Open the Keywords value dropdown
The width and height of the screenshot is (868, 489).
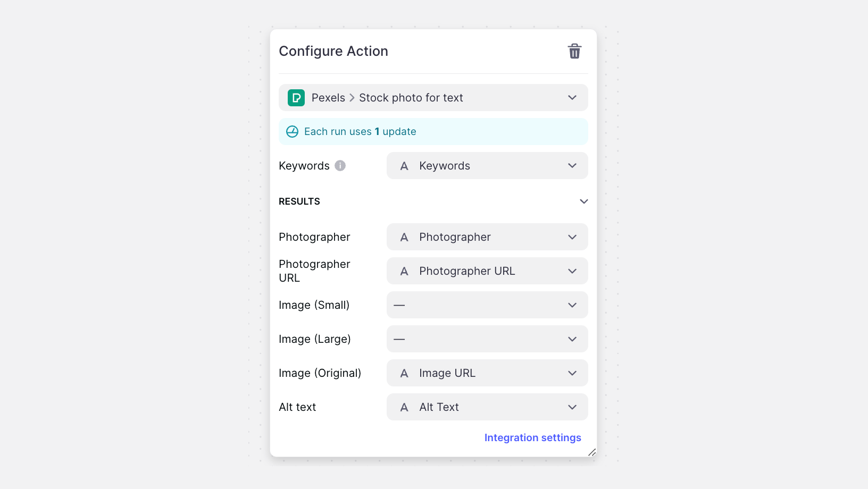coord(572,165)
